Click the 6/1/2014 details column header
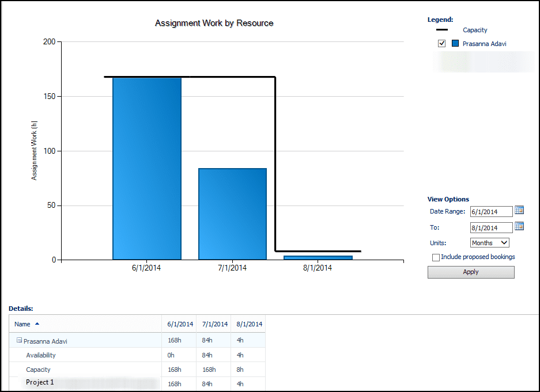Viewport: 540px width, 392px height. tap(180, 324)
